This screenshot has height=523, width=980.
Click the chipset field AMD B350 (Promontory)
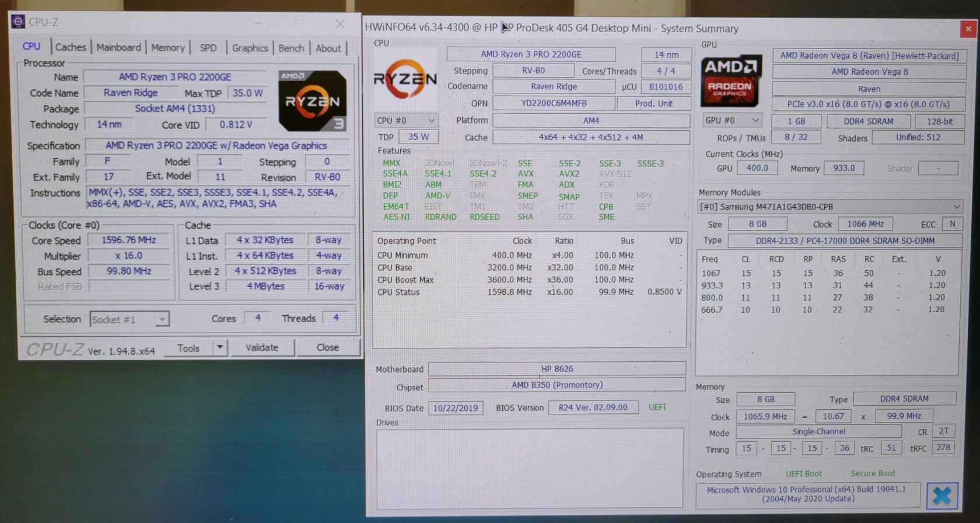coord(557,385)
